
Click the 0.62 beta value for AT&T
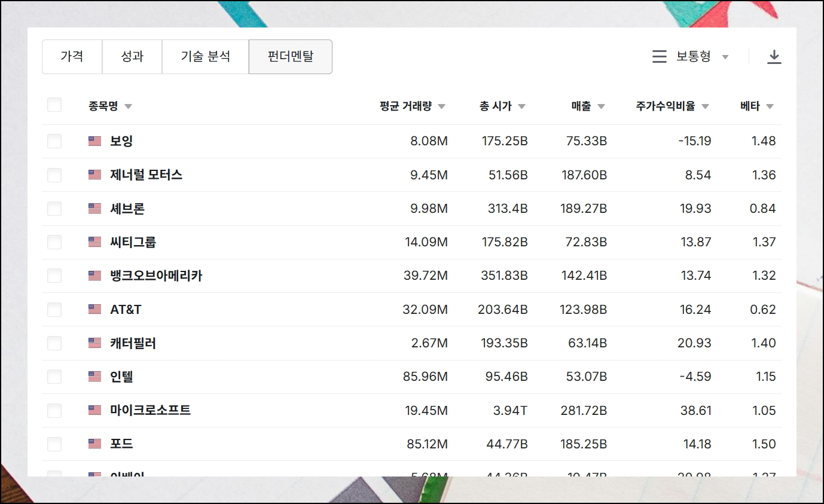point(763,310)
